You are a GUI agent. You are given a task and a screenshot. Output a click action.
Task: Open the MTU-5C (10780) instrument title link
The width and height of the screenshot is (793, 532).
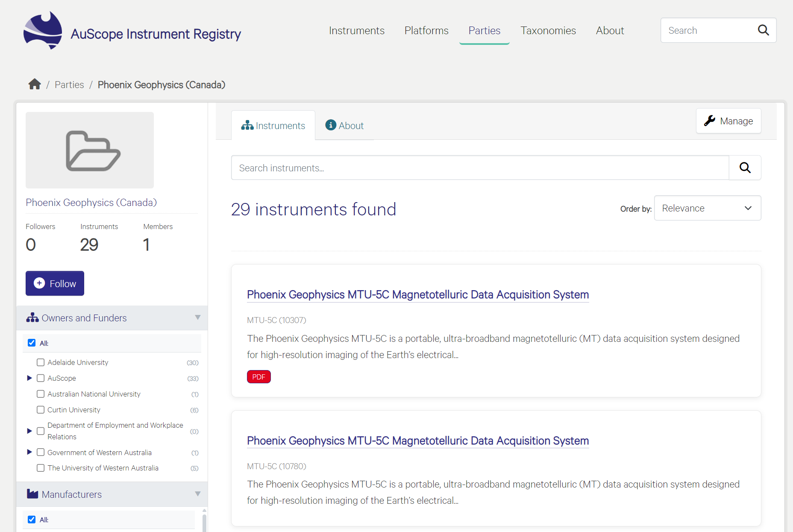[x=418, y=441]
